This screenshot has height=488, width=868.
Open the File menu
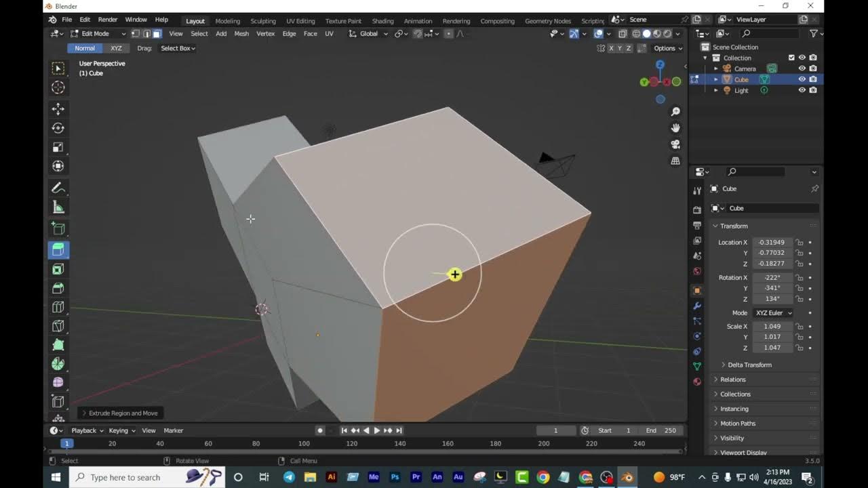click(x=66, y=20)
